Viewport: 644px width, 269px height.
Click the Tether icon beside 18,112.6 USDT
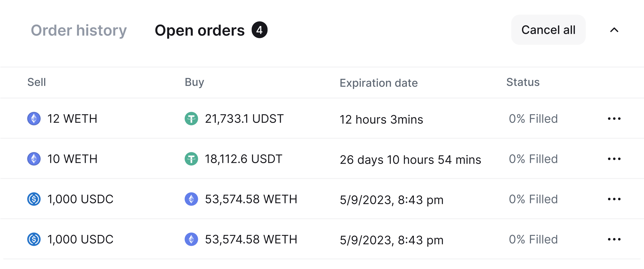(191, 159)
